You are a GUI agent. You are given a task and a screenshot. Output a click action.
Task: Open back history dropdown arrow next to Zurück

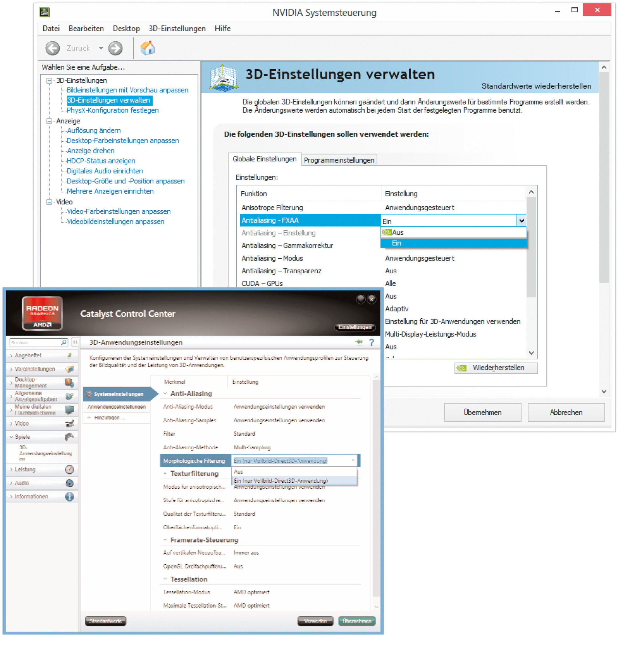101,48
